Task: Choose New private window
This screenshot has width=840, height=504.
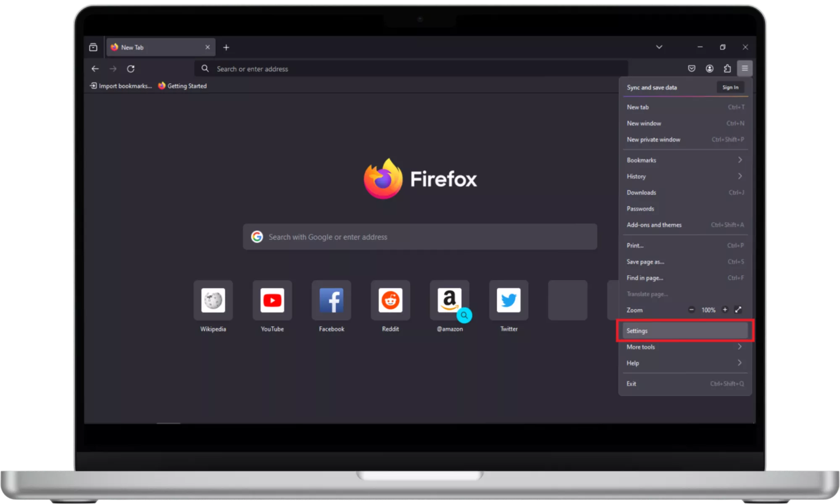Action: coord(653,139)
